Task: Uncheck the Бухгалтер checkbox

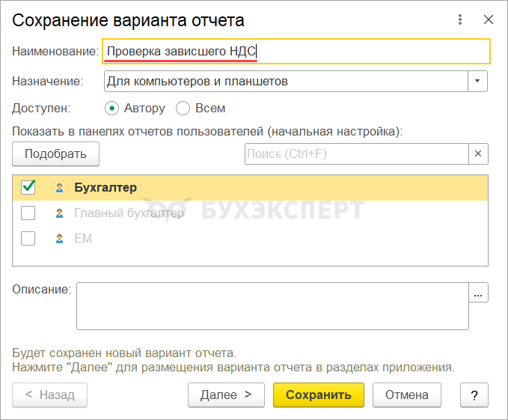Action: [x=28, y=187]
